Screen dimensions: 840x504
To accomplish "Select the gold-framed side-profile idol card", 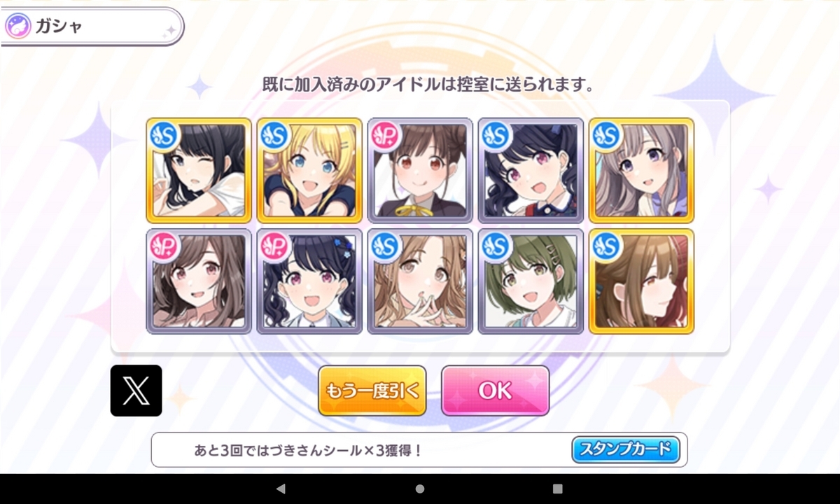I will 641,281.
